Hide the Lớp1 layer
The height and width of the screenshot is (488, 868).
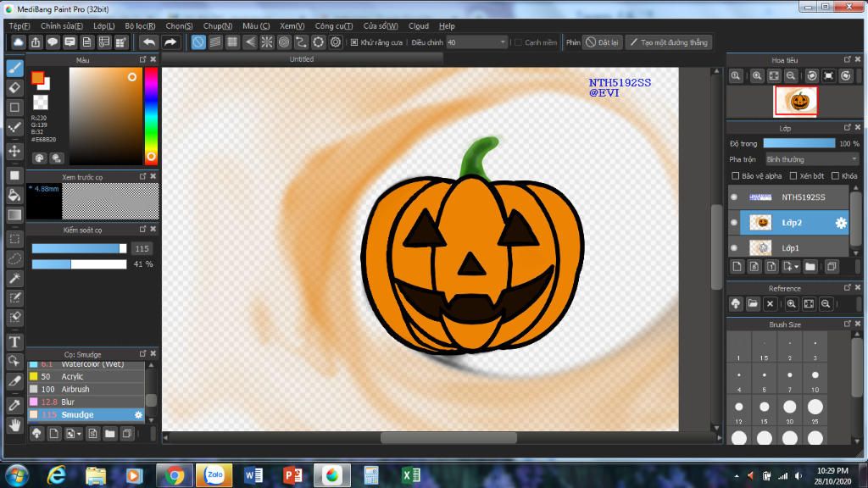pyautogui.click(x=734, y=248)
